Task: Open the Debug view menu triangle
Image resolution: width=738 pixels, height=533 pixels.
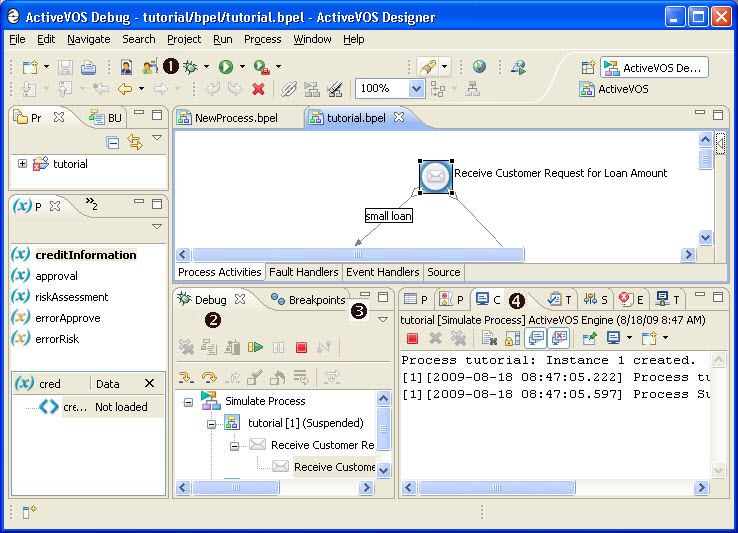Action: pyautogui.click(x=383, y=319)
